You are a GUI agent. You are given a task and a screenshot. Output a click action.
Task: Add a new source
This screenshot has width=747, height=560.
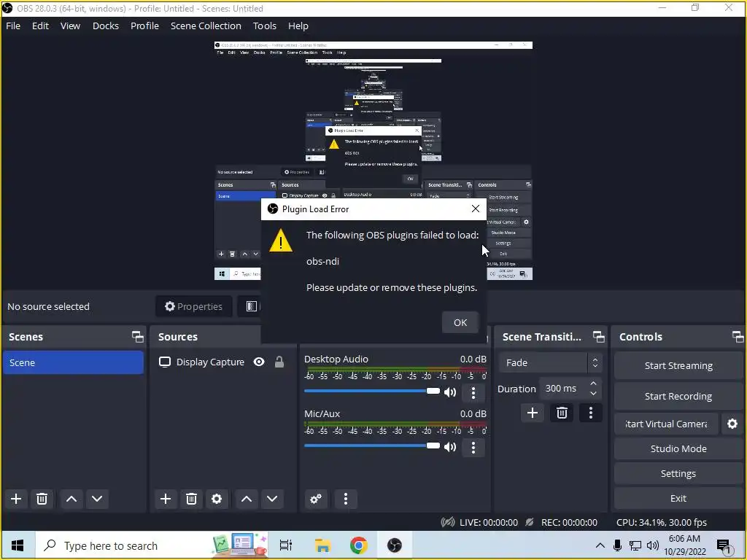coord(166,499)
